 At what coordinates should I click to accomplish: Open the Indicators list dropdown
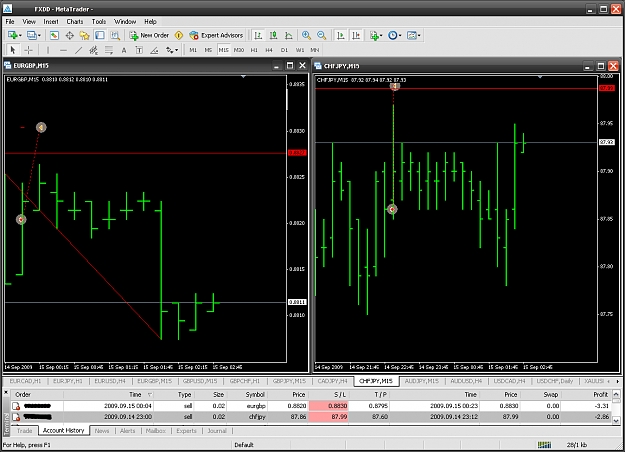(375, 35)
